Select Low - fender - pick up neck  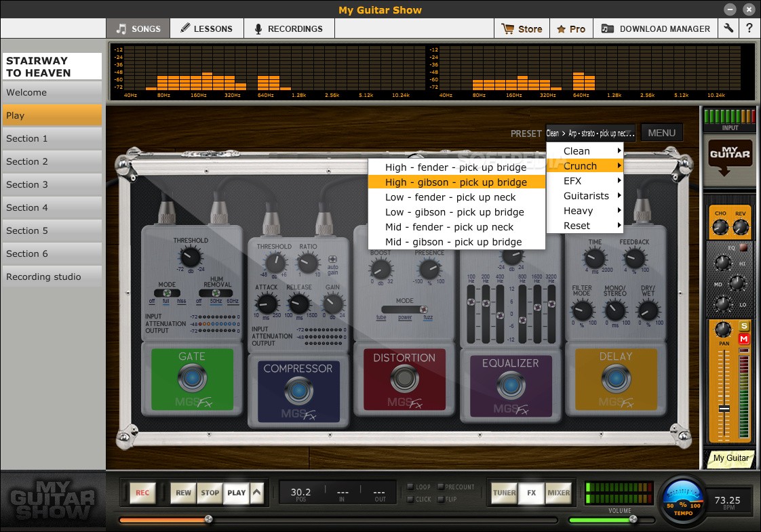(x=456, y=197)
